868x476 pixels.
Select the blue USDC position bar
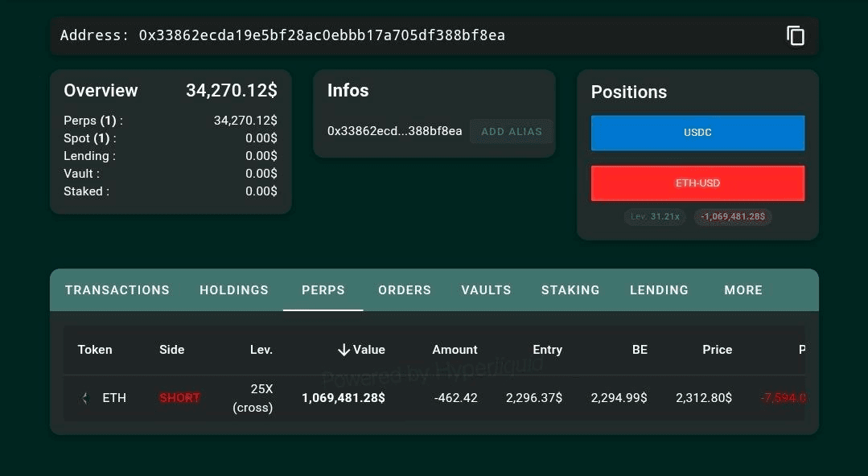tap(697, 133)
